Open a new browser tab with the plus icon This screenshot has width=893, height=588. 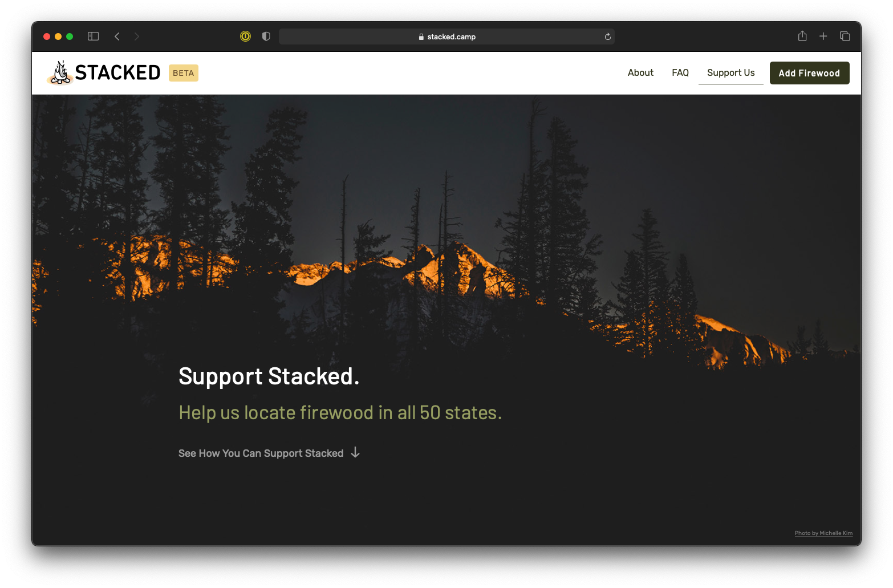823,36
